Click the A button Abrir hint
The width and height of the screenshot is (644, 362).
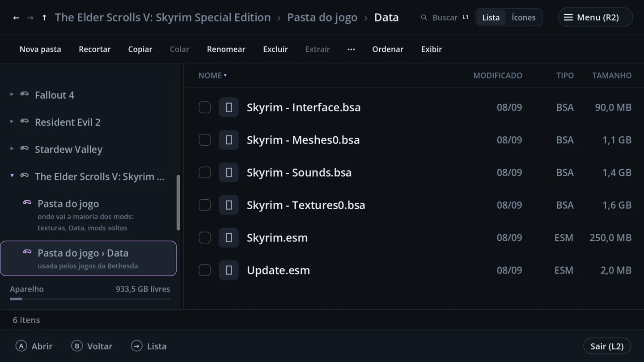(x=34, y=346)
